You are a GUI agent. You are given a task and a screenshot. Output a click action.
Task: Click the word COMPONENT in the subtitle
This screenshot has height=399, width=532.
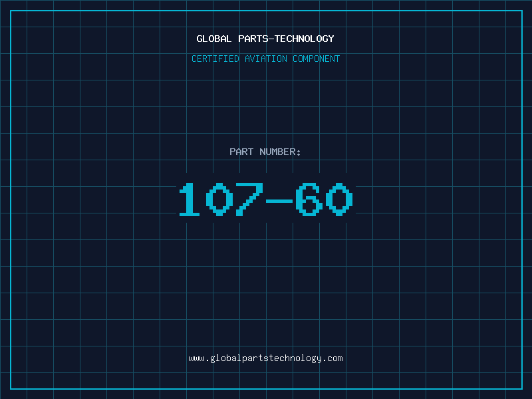tap(317, 59)
